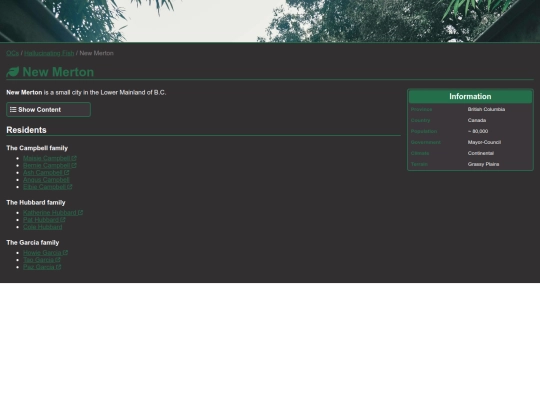Viewport: 540px width, 405px height.
Task: Click the "Continental" climate value
Action: (x=481, y=153)
